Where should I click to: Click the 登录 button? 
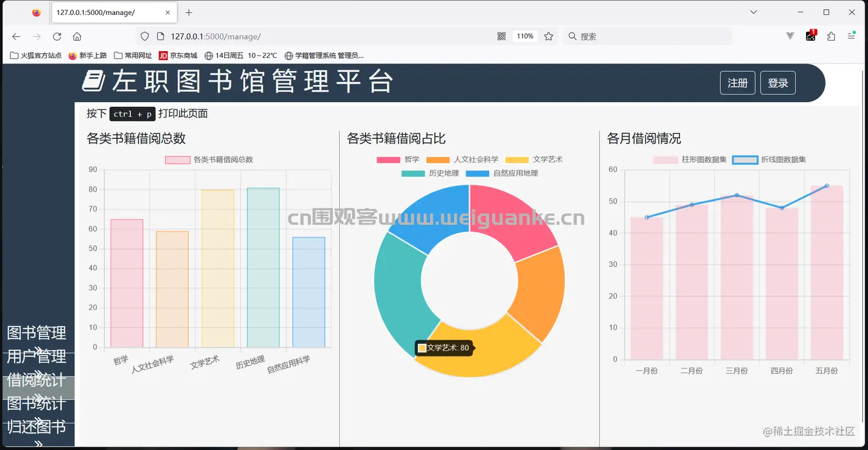pos(778,83)
